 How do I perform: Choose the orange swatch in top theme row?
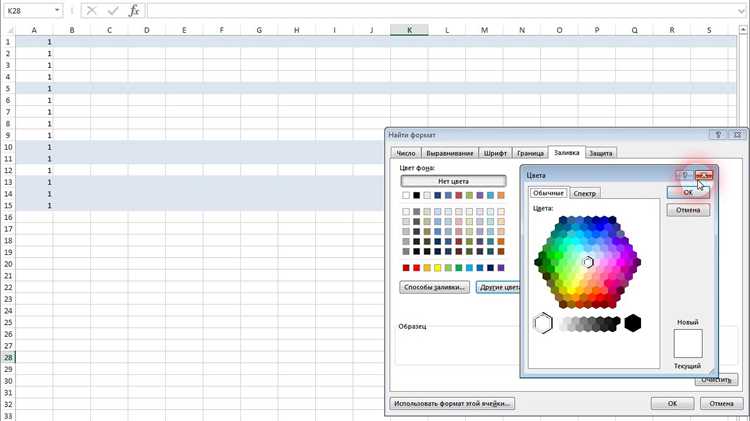pyautogui.click(x=501, y=195)
